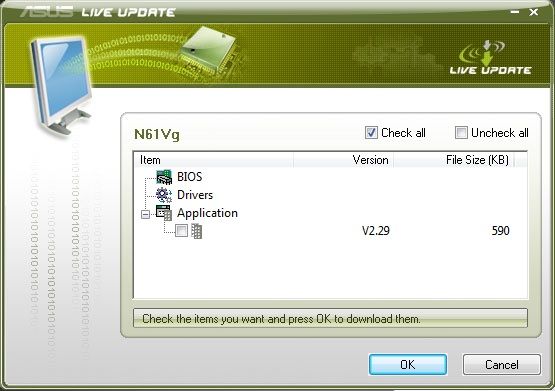Viewport: 555px width, 391px height.
Task: Select the Application tree label
Action: tap(207, 213)
